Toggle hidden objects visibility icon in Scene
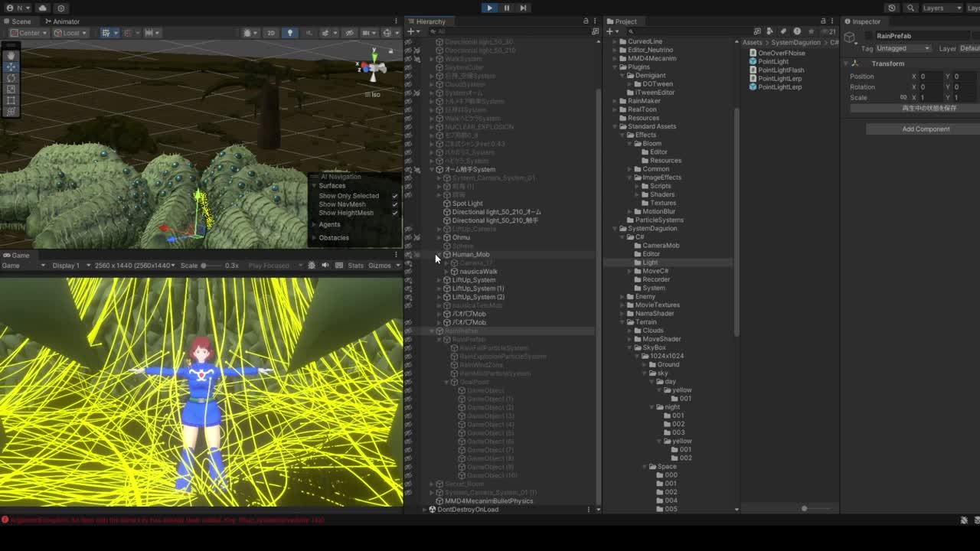The height and width of the screenshot is (551, 980). click(350, 33)
